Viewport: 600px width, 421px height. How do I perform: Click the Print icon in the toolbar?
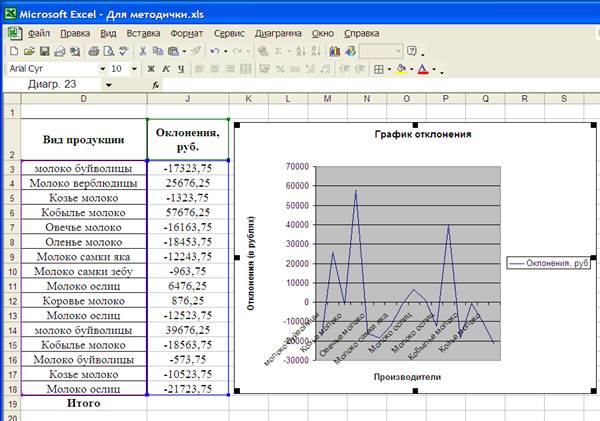pos(94,51)
